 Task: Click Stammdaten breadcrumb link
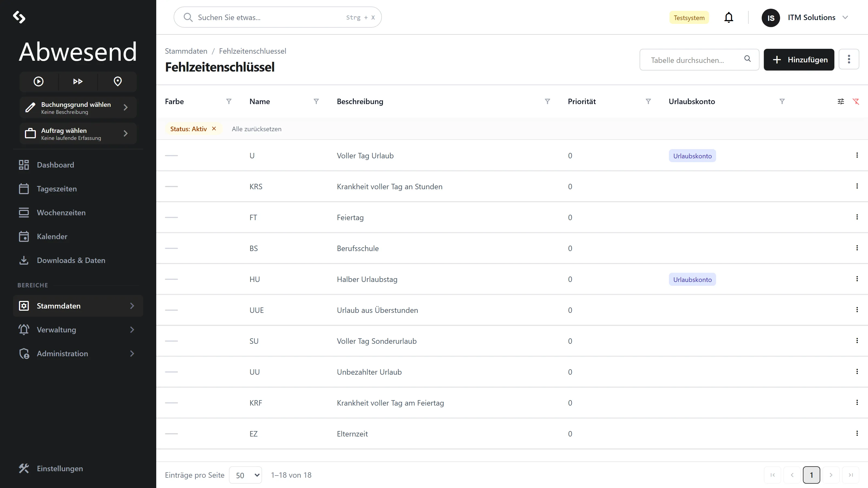(186, 51)
